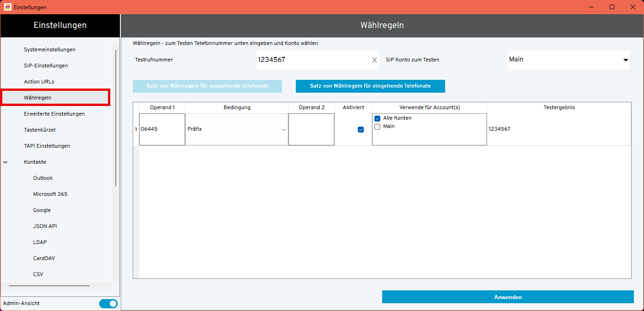Uncheck the Alle Konten checkbox
Image resolution: width=644 pixels, height=311 pixels.
coord(378,118)
